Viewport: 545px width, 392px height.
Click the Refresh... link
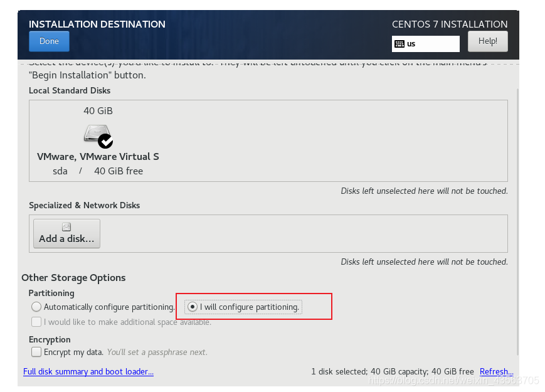click(x=496, y=371)
